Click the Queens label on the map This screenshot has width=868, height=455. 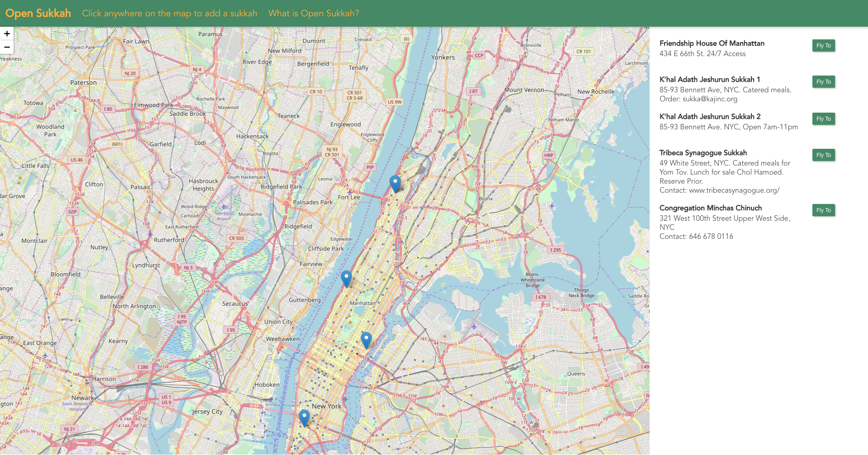(x=576, y=374)
